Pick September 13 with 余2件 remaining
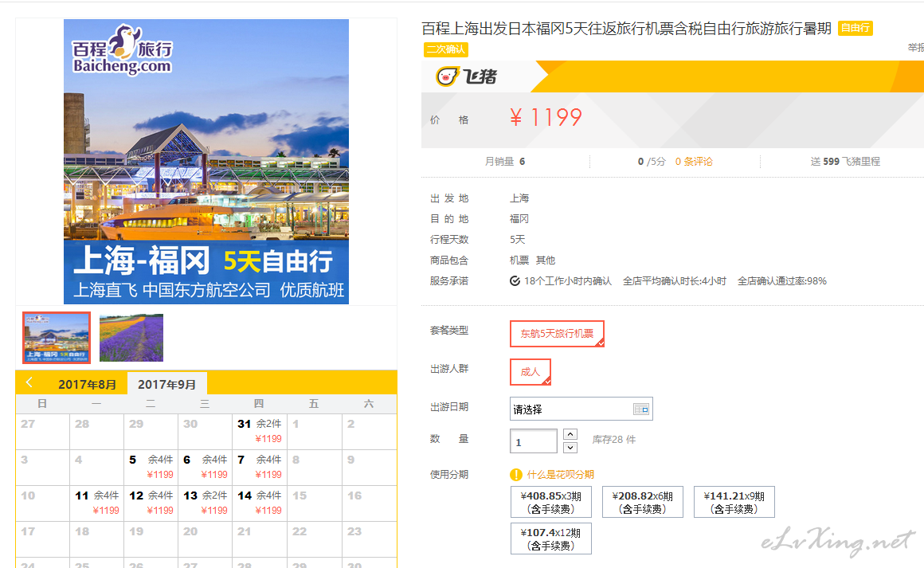924x568 pixels. (x=205, y=503)
